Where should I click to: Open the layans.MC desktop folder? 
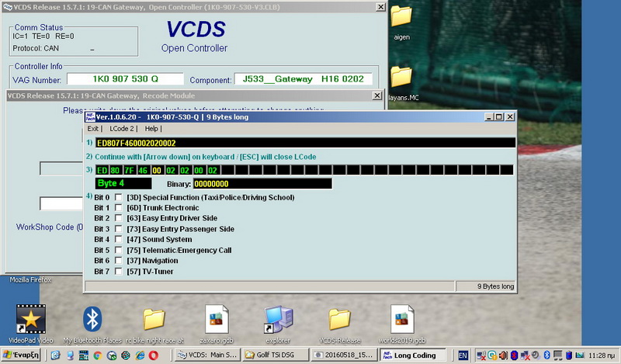point(401,77)
